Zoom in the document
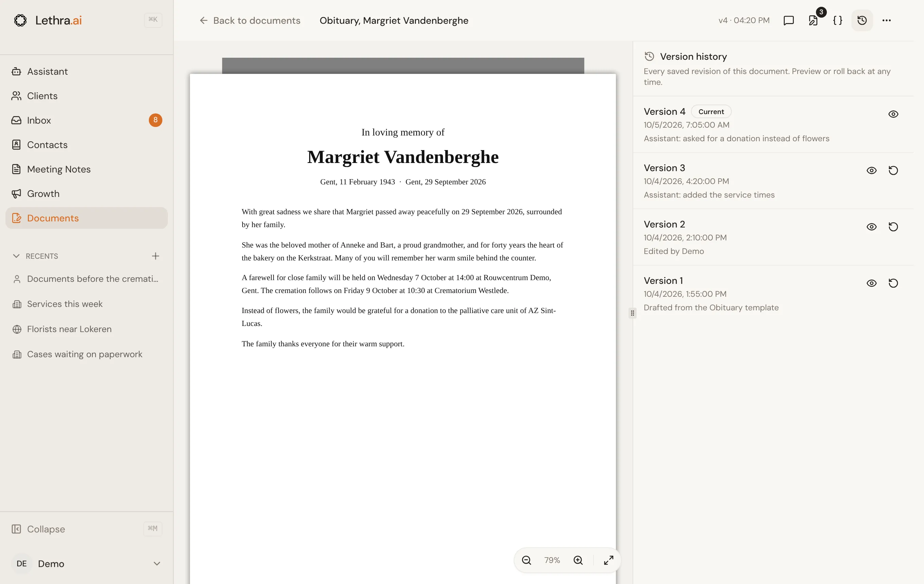Screen dimensions: 924x584 (578, 560)
